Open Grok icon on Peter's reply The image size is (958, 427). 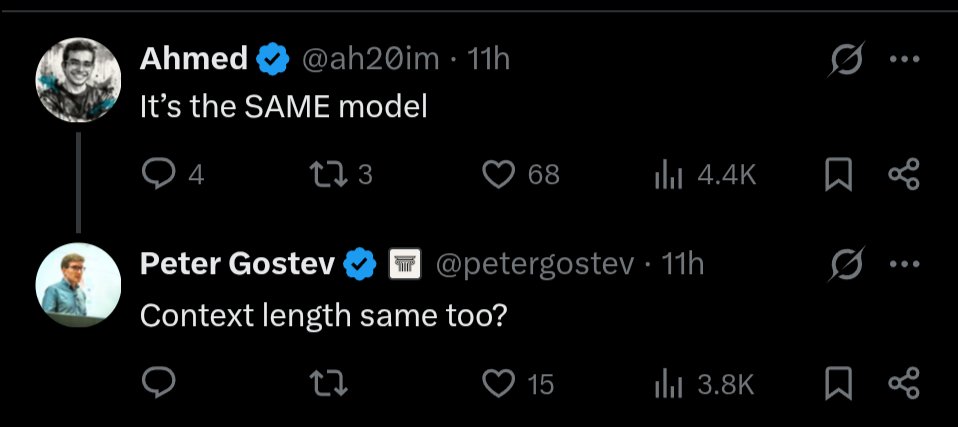[847, 264]
